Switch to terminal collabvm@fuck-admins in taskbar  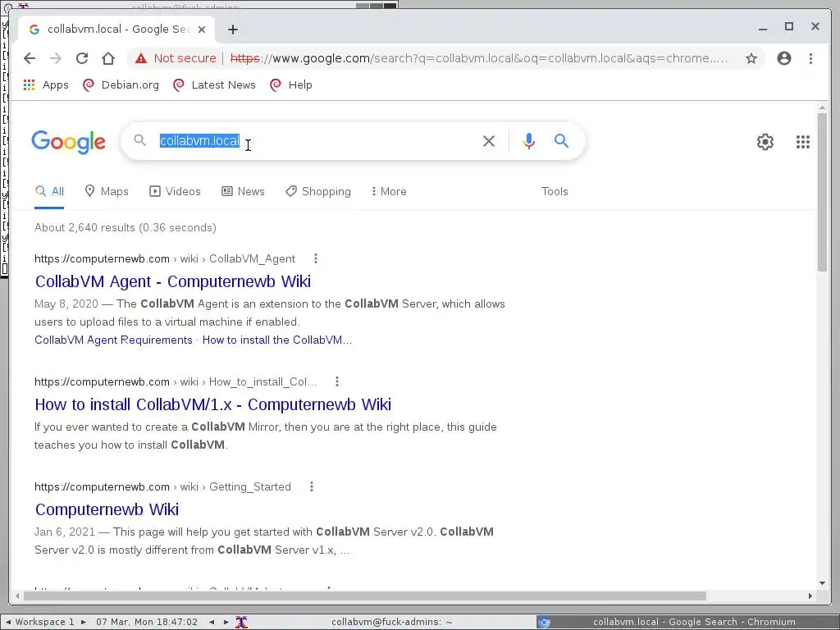pyautogui.click(x=391, y=622)
